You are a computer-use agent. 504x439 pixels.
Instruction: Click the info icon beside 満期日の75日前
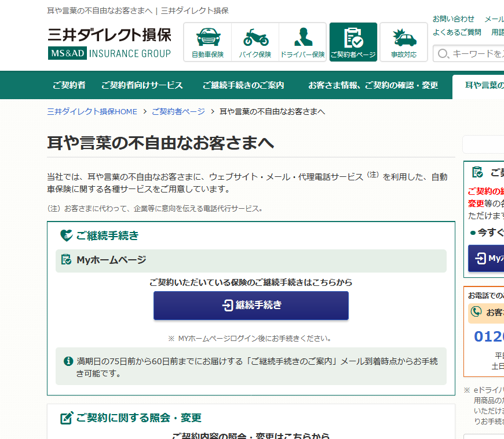click(x=68, y=361)
